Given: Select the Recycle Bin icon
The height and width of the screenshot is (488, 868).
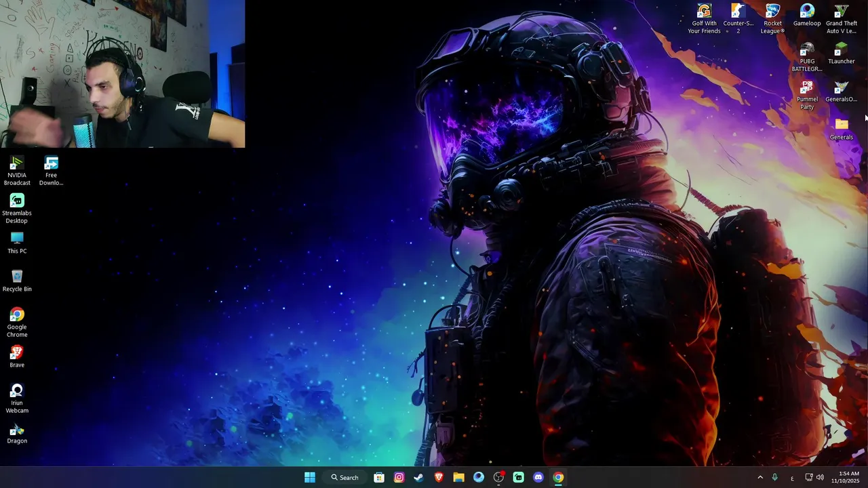Looking at the screenshot, I should (17, 281).
